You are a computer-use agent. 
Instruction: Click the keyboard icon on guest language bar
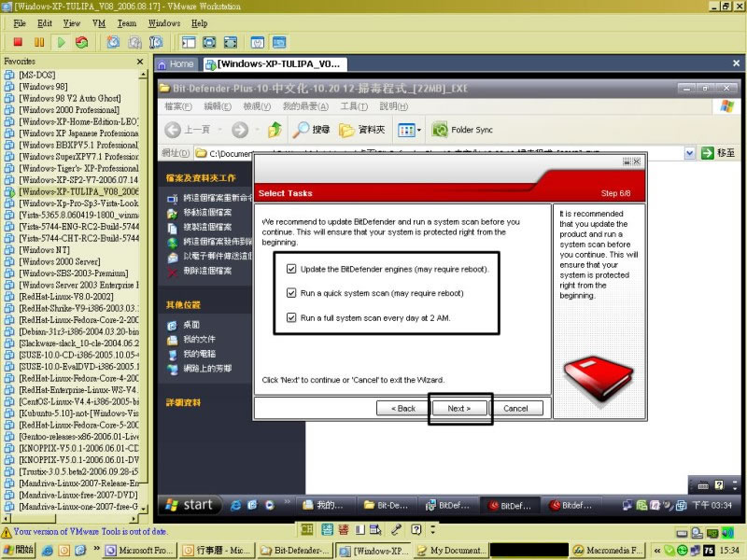pos(703,485)
